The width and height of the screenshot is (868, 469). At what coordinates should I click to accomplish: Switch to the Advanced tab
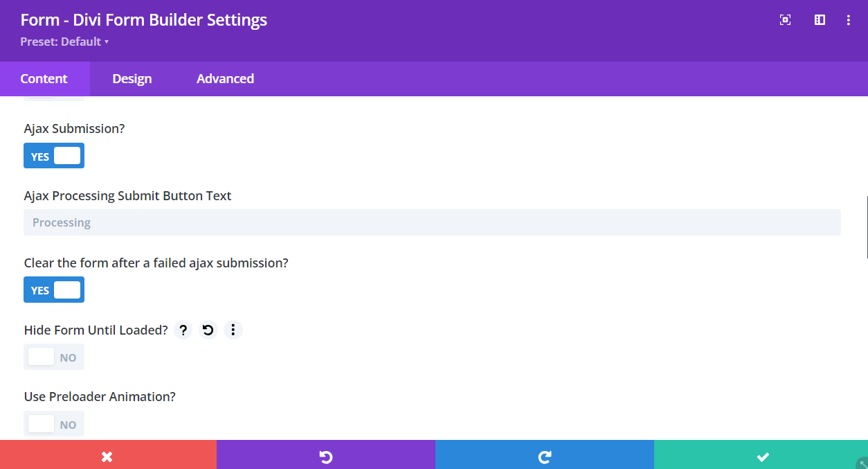225,78
